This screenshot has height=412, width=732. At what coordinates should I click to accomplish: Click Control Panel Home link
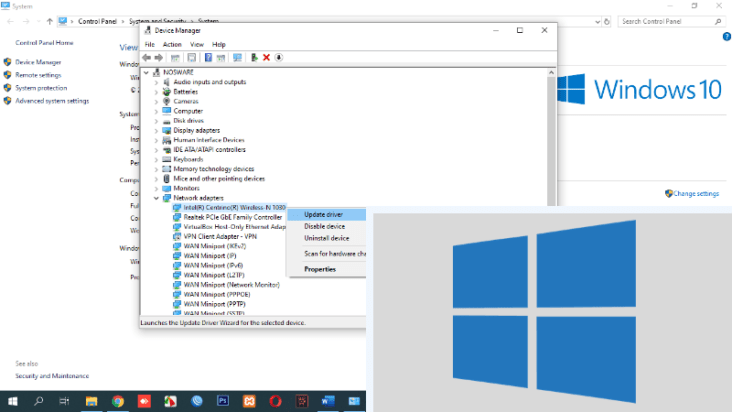coord(44,42)
